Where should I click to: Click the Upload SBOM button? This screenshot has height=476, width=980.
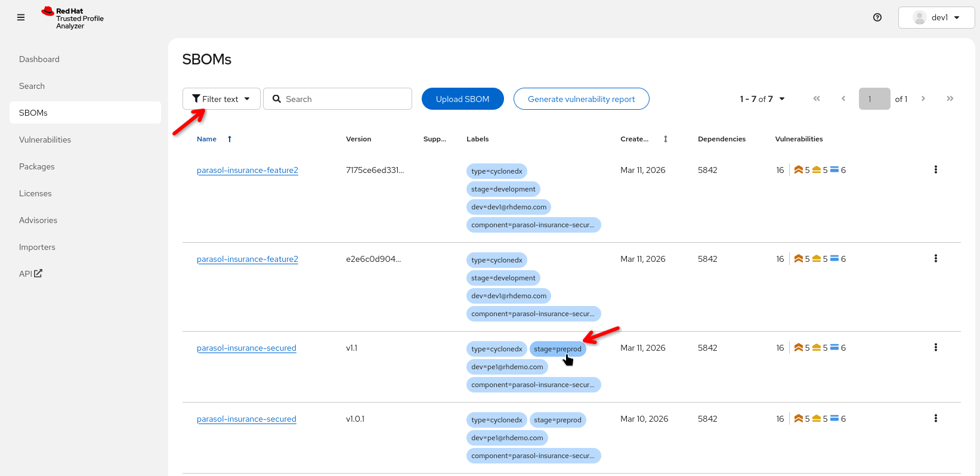(462, 99)
